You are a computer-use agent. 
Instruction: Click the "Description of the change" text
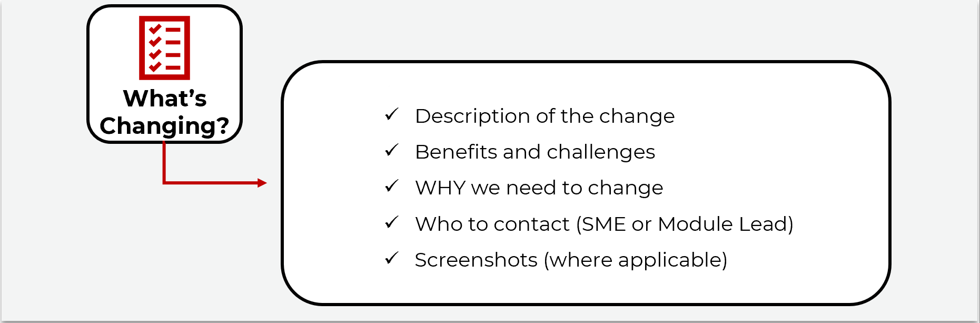[545, 116]
